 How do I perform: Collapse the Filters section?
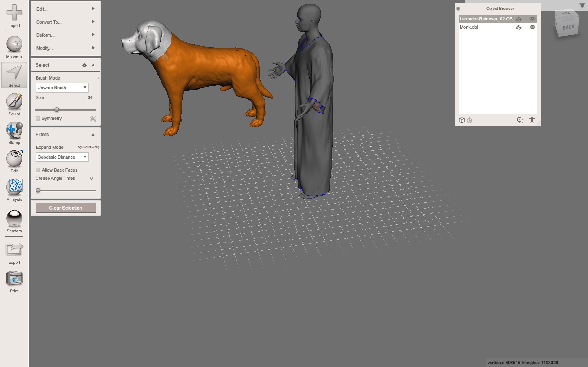tap(93, 135)
